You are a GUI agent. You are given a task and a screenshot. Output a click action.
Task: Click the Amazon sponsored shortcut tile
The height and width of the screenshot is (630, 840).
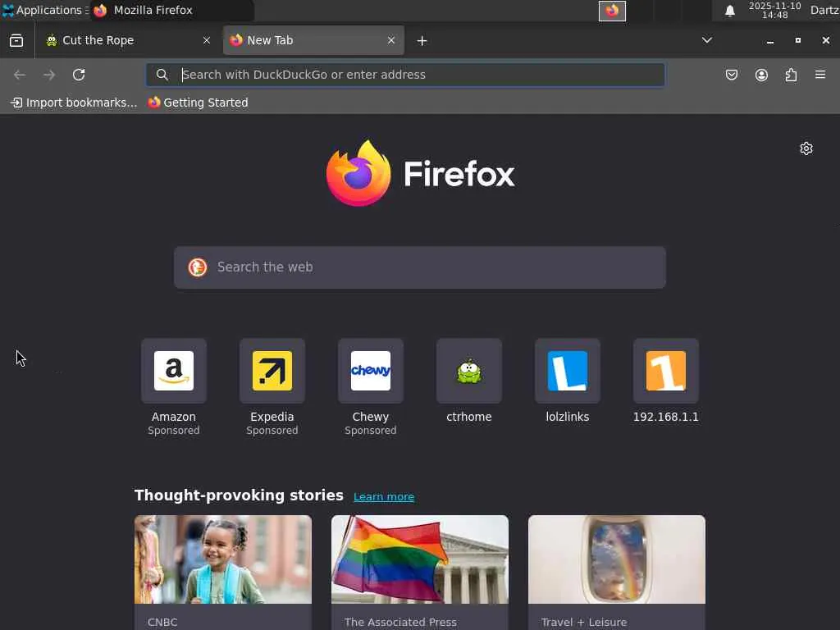174,371
